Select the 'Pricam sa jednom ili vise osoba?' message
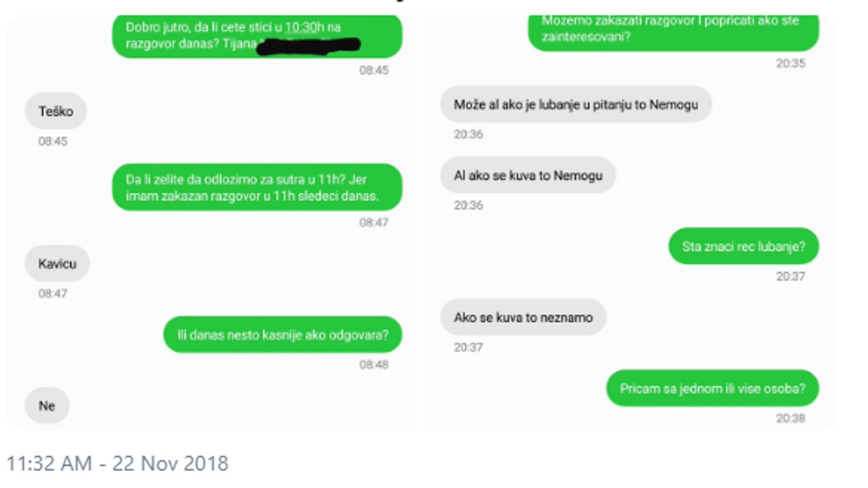The image size is (868, 488). pos(712,388)
